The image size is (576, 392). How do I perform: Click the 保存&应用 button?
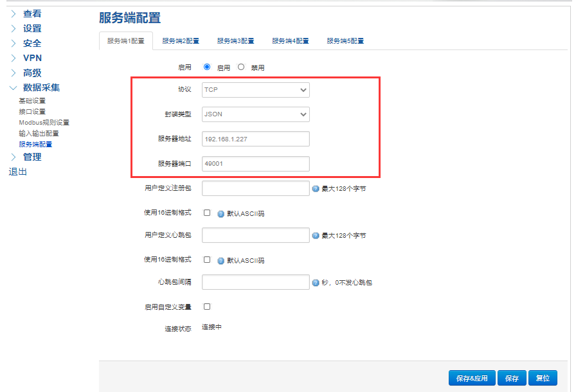click(x=472, y=378)
